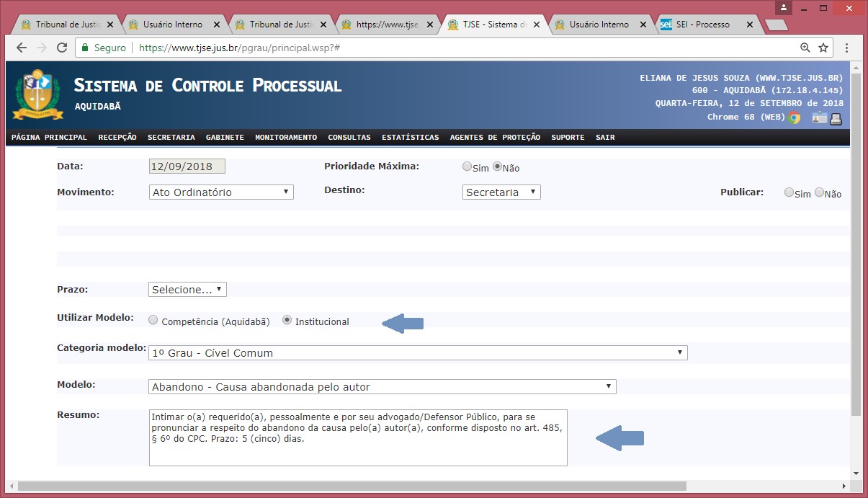This screenshot has height=498, width=868.
Task: Click the Chrome browser icon in header
Action: (795, 118)
